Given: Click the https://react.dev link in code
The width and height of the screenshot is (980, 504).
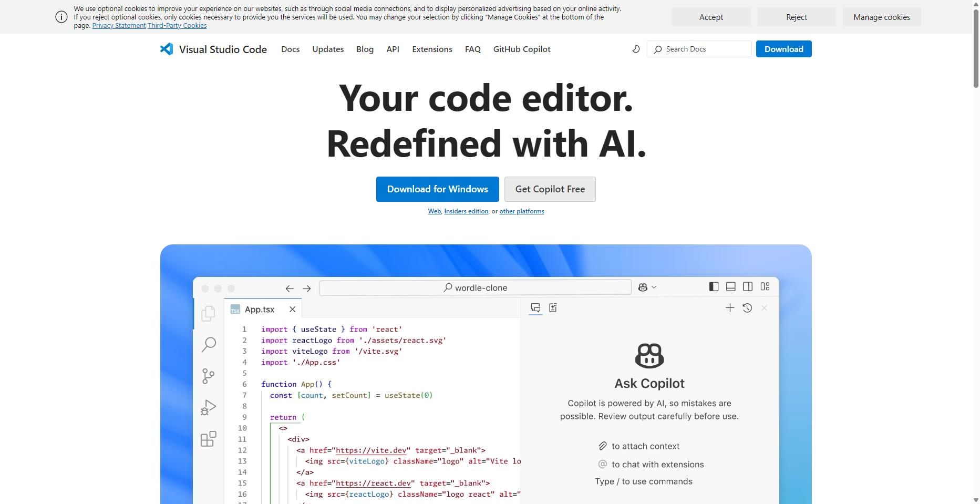Looking at the screenshot, I should coord(373,483).
